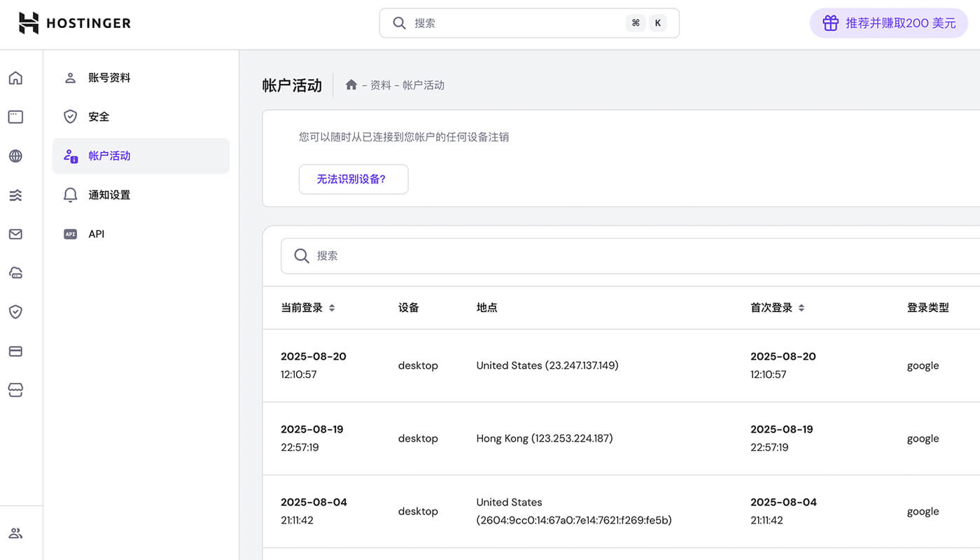Image resolution: width=980 pixels, height=560 pixels.
Task: Click 资料 breadcrumb link
Action: pos(381,85)
